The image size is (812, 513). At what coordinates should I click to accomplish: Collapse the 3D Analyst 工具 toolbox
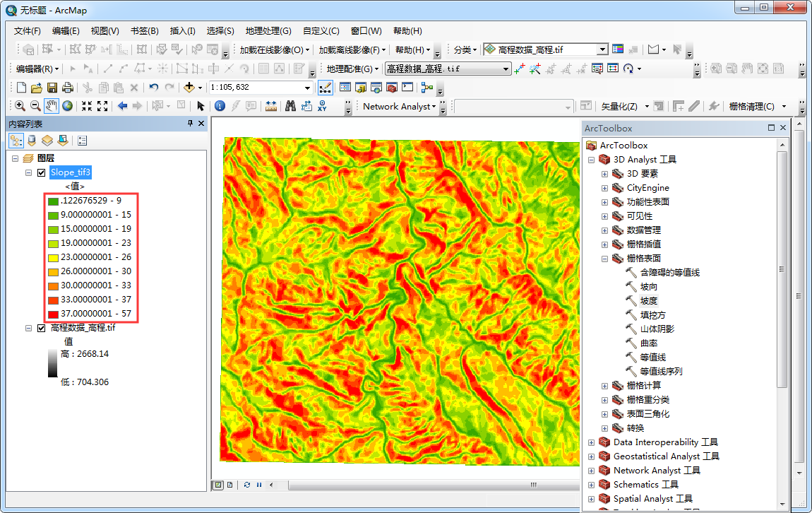click(591, 160)
